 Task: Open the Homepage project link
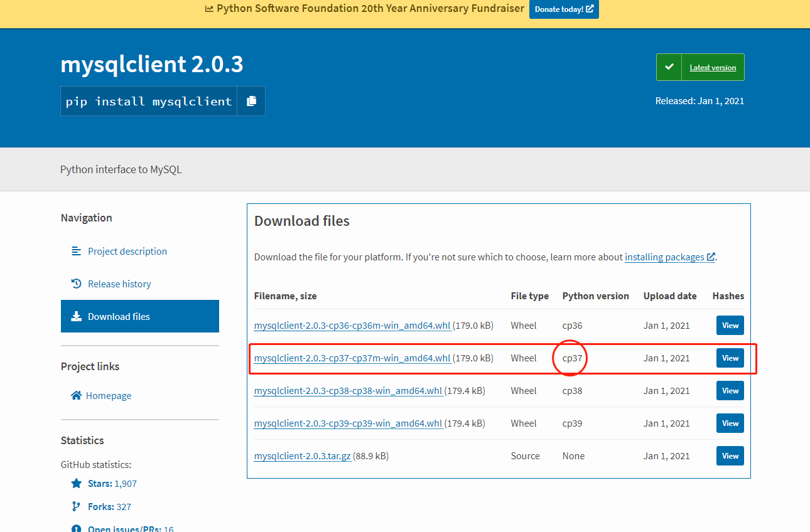[109, 395]
